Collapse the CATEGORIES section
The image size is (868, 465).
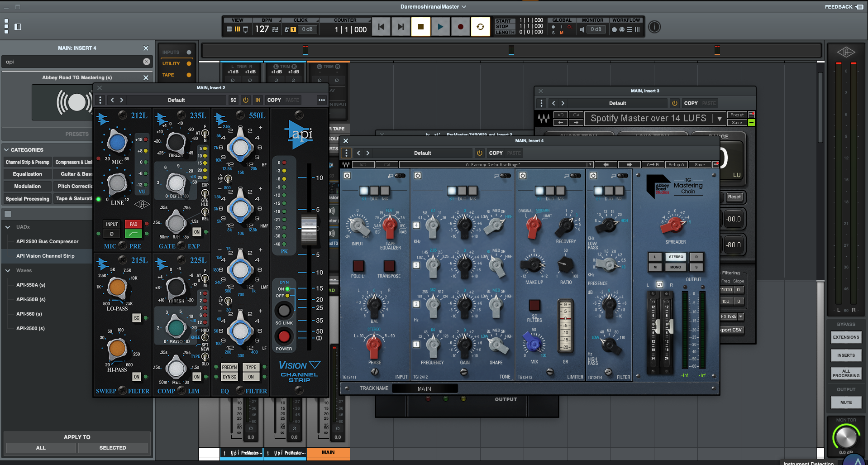[6, 150]
